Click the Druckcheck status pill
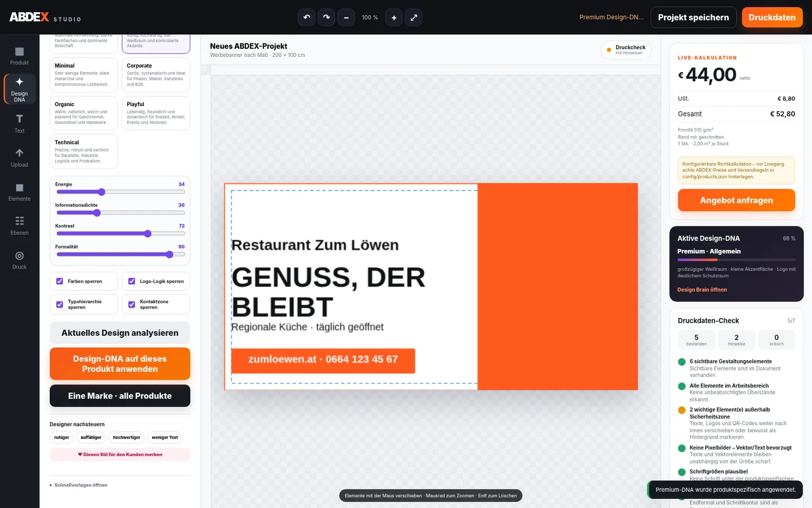 pyautogui.click(x=626, y=50)
